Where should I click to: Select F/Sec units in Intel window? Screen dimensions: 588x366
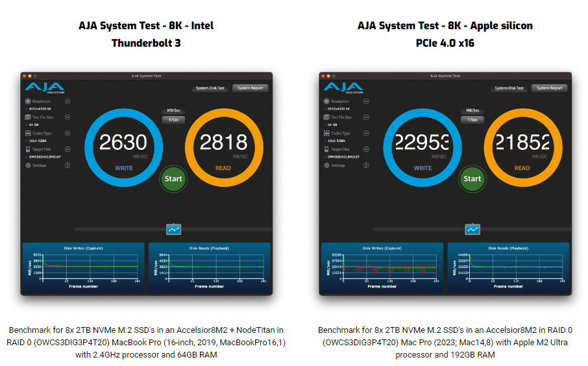[173, 119]
